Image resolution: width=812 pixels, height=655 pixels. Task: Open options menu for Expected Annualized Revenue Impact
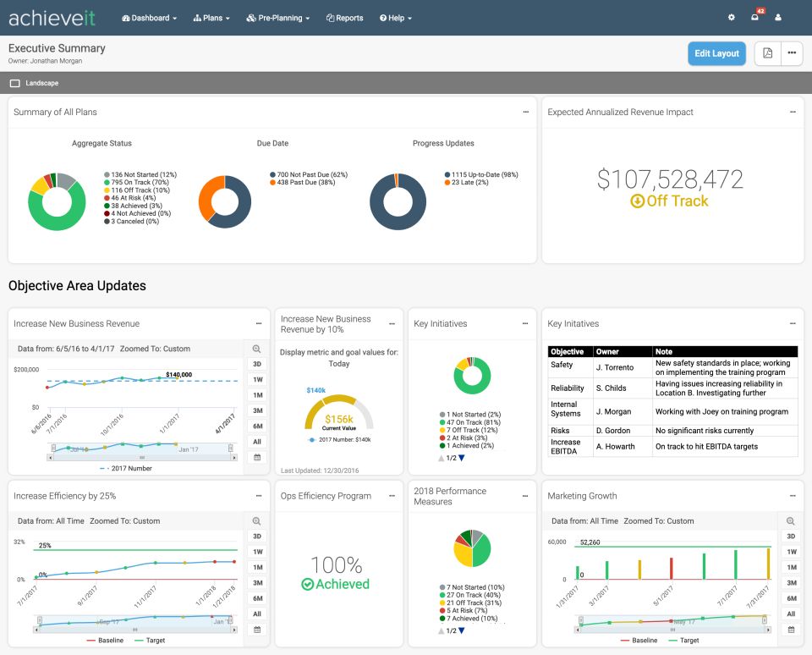pyautogui.click(x=793, y=112)
